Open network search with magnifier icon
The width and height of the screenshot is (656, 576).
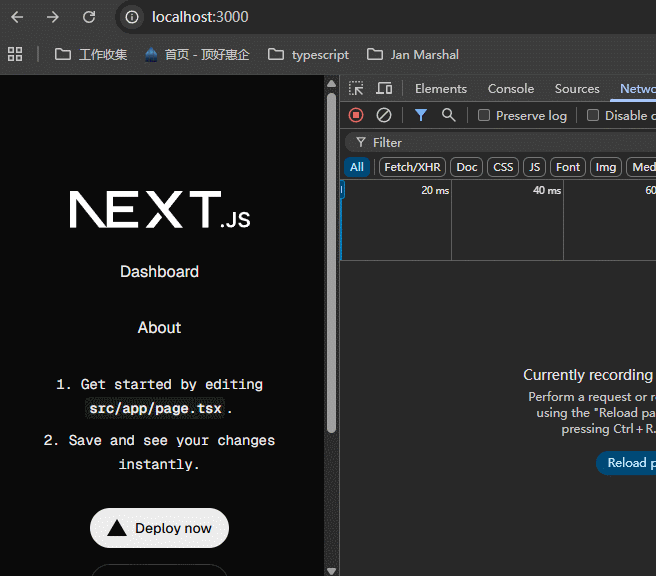point(449,115)
